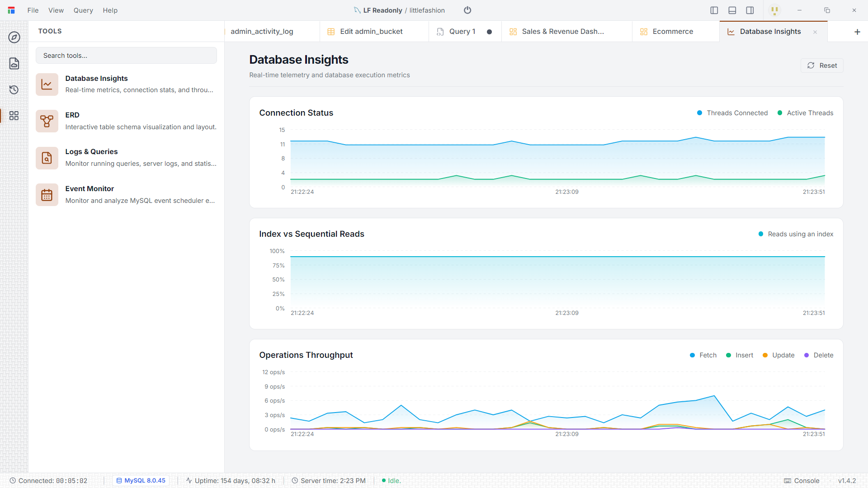868x488 pixels.
Task: Open the compass explorer sidebar icon
Action: [x=14, y=37]
